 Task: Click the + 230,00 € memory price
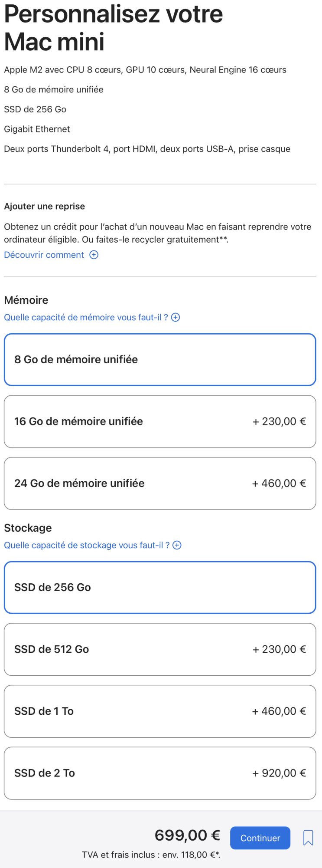pos(280,421)
